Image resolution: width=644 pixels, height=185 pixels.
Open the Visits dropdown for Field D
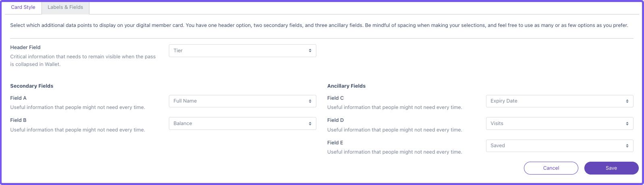559,123
